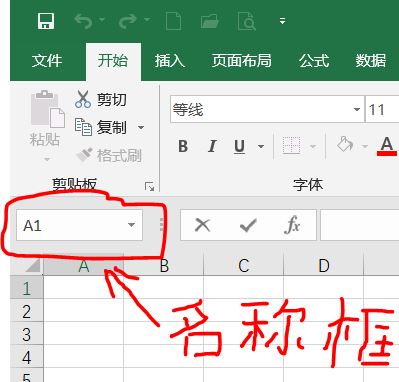Click the Select All corner triangle
Screen dimensions: 399x382
click(x=33, y=266)
